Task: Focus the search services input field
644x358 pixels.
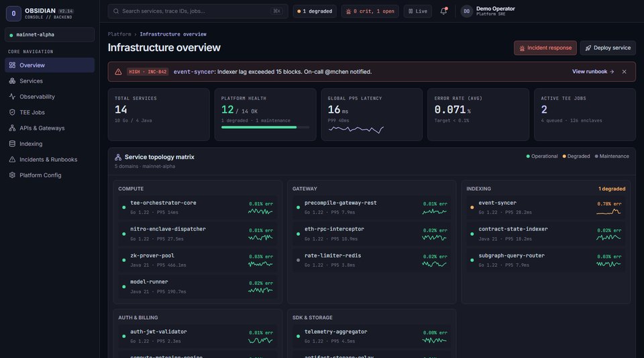Action: click(x=198, y=11)
